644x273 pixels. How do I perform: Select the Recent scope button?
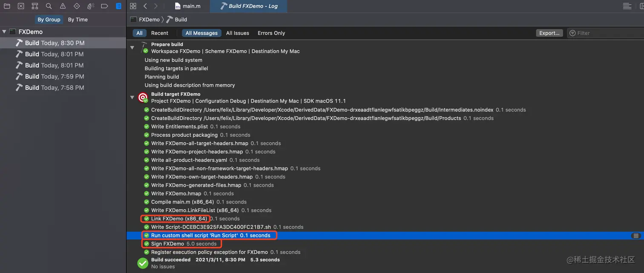[160, 33]
